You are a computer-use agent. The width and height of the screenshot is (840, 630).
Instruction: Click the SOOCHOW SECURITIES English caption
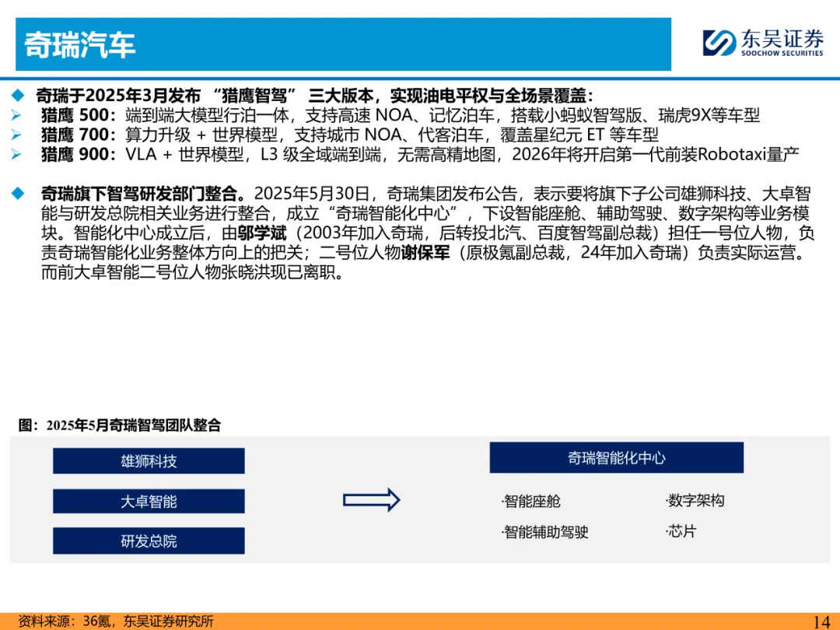tap(782, 53)
